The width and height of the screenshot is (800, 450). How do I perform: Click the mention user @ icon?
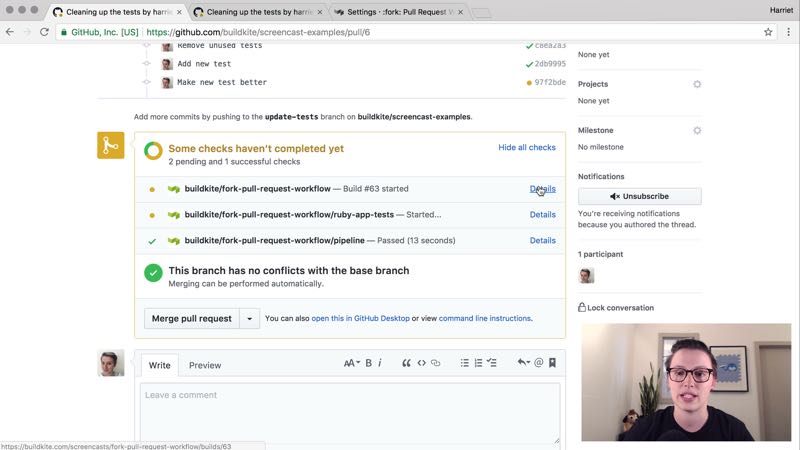pyautogui.click(x=538, y=363)
